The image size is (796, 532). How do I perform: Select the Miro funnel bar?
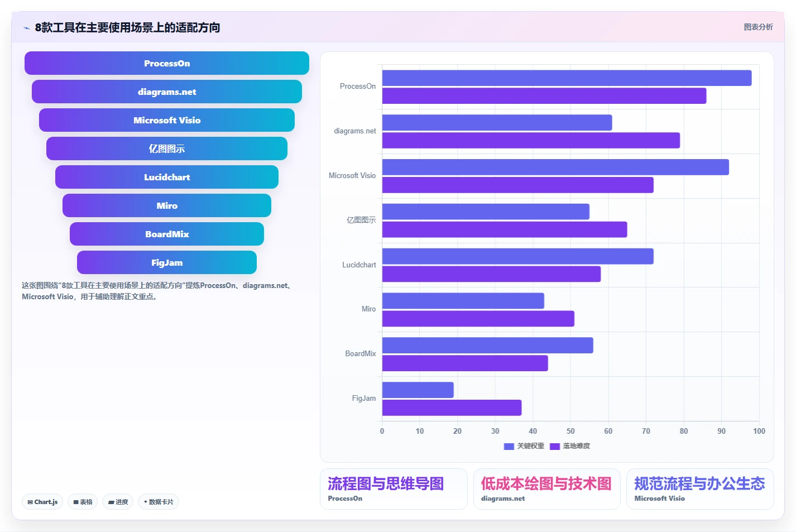167,205
